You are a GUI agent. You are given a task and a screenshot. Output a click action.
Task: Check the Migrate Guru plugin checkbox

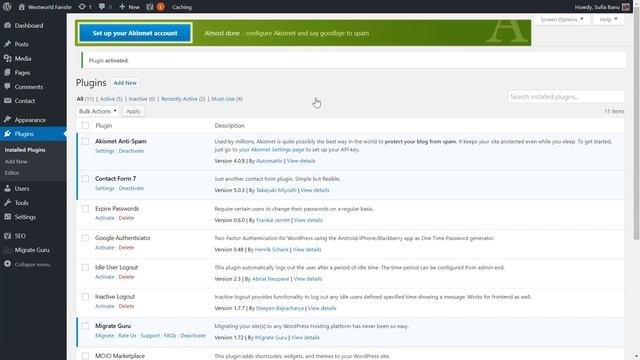(85, 326)
